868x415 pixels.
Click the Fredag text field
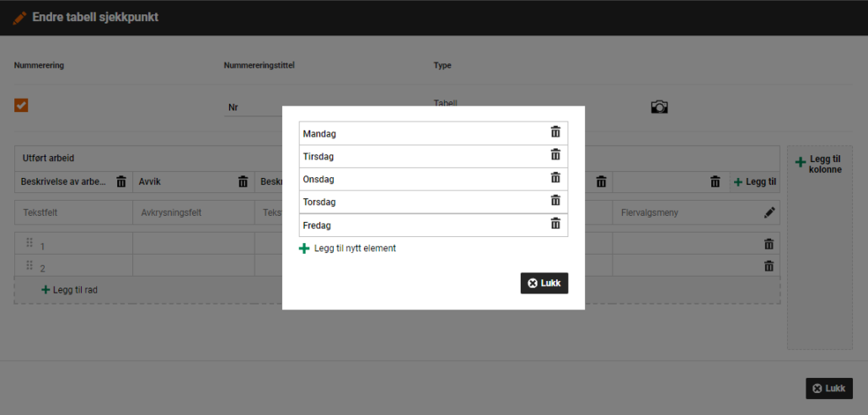tap(421, 225)
